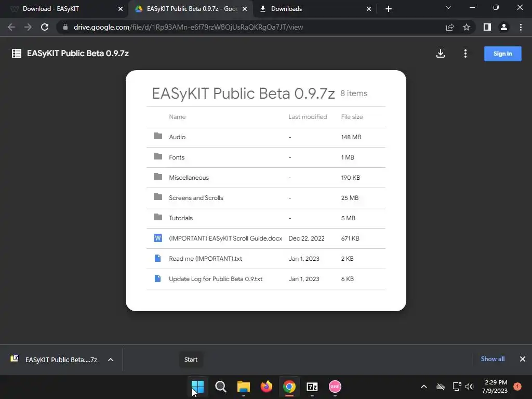This screenshot has width=532, height=399.
Task: Click the Dec 22, 2022 date
Action: [307, 238]
